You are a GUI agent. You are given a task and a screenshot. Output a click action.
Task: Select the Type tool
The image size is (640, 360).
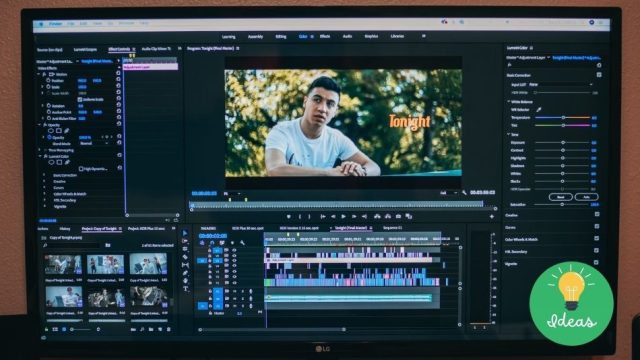pyautogui.click(x=185, y=288)
